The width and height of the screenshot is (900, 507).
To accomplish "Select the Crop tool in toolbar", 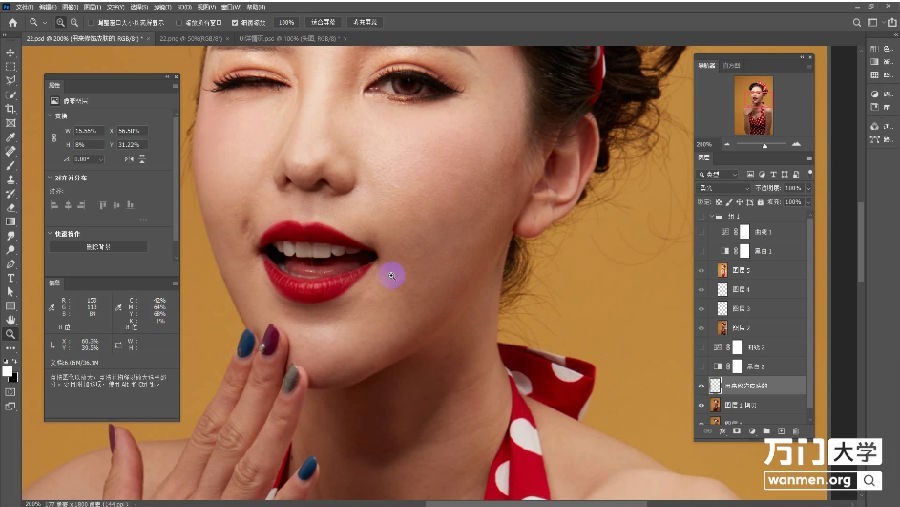I will tap(10, 109).
